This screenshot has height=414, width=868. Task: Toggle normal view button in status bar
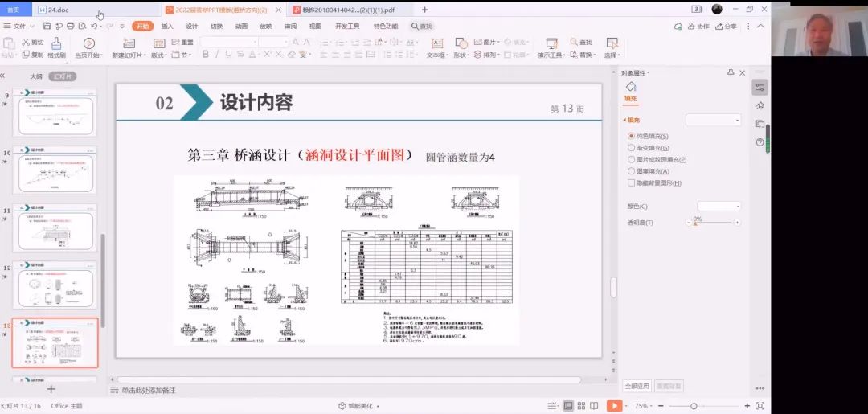(568, 406)
